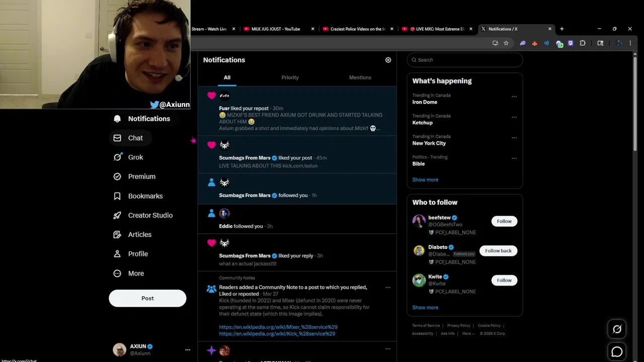
Task: Open Accessibility footer link
Action: point(423,334)
